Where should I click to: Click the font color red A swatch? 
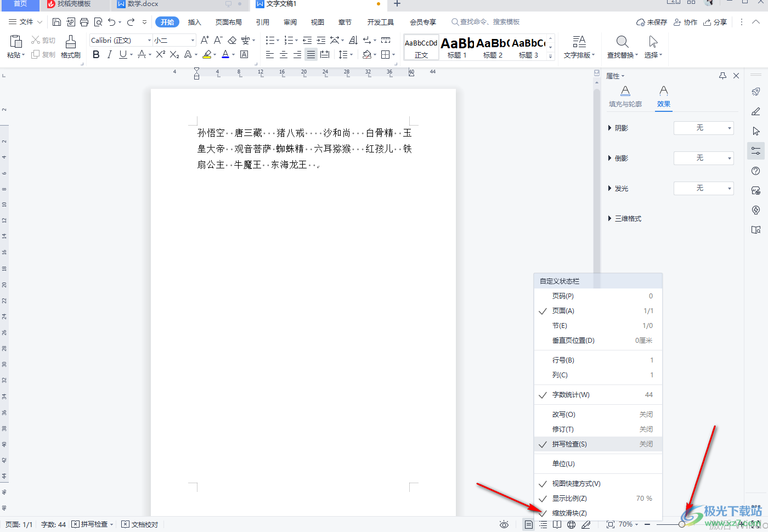click(x=225, y=54)
